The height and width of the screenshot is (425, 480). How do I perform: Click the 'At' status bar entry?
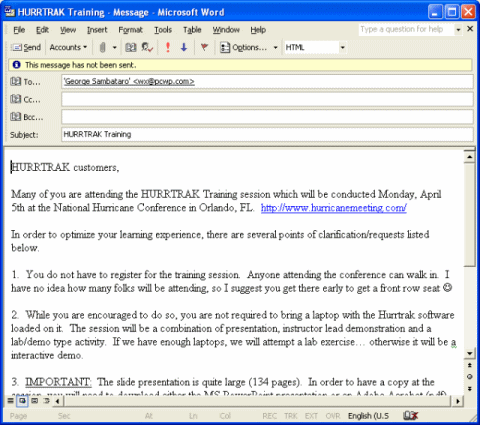149,416
